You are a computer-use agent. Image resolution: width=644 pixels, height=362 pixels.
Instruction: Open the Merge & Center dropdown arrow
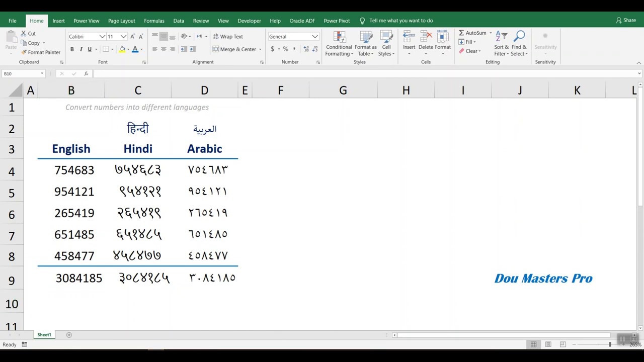coord(260,49)
